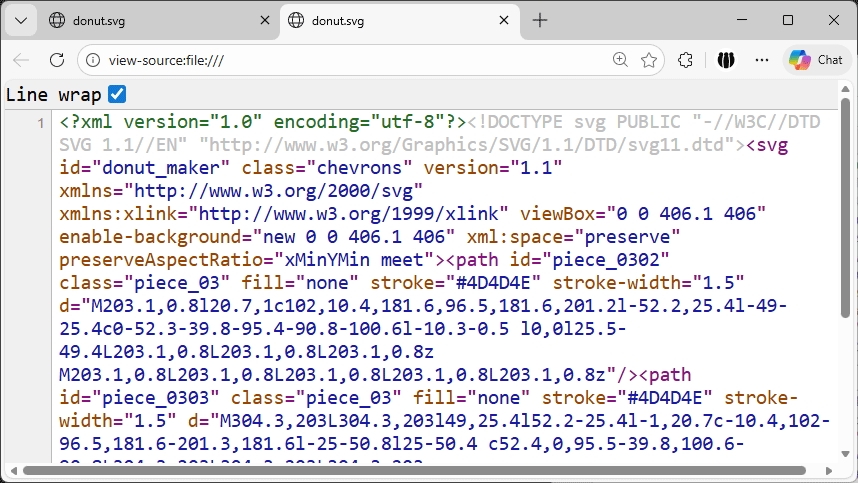Click the text id="donut_maker" in the source

[144, 168]
